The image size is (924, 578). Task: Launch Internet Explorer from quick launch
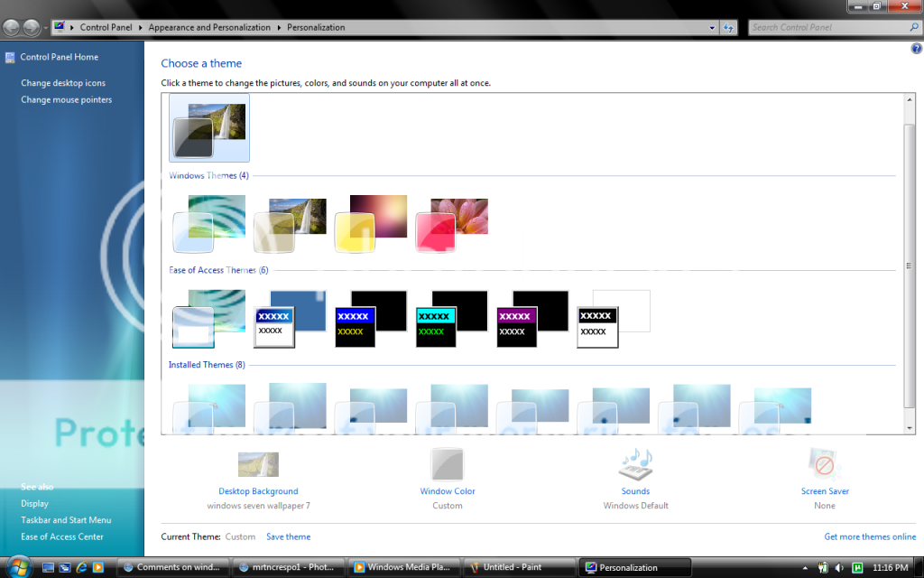tap(81, 568)
